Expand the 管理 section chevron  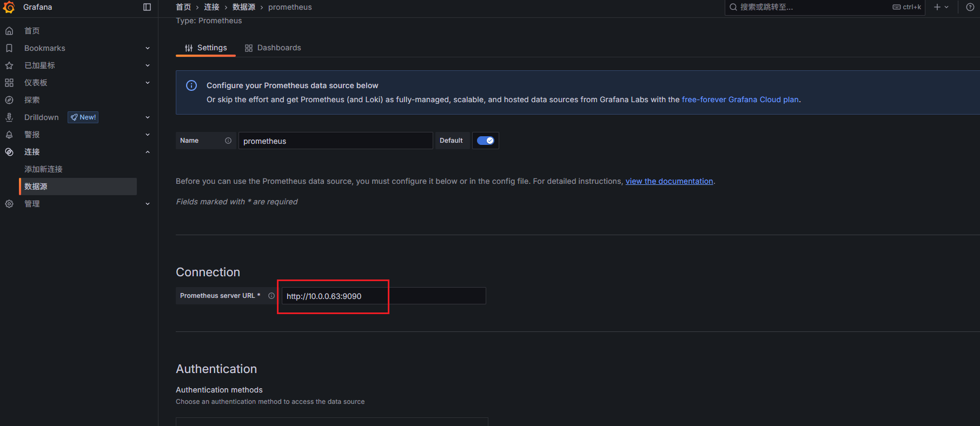click(x=148, y=204)
